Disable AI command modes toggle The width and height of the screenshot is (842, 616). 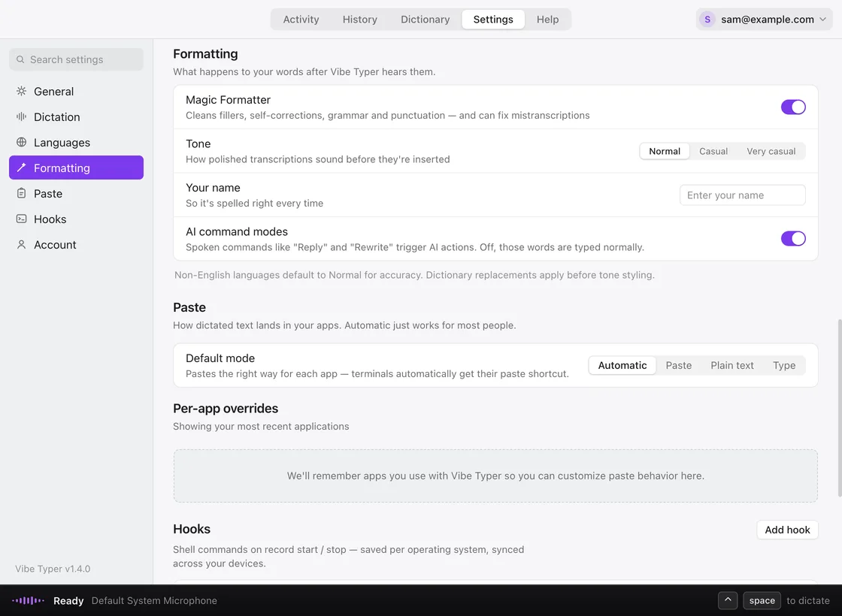click(793, 238)
